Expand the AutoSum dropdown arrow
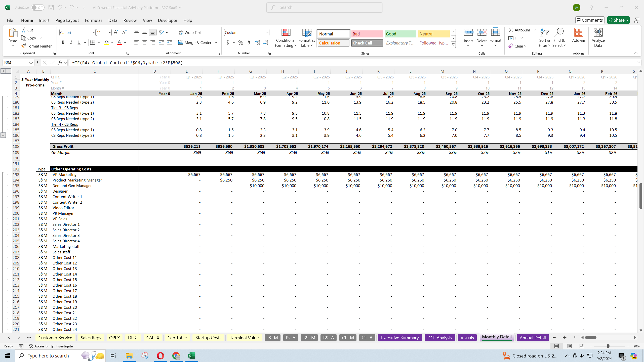This screenshot has height=362, width=644. tap(535, 30)
